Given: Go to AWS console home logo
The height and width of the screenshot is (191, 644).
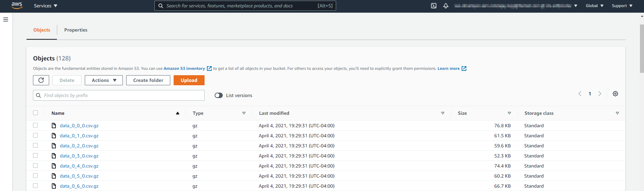Looking at the screenshot, I should tap(17, 5).
